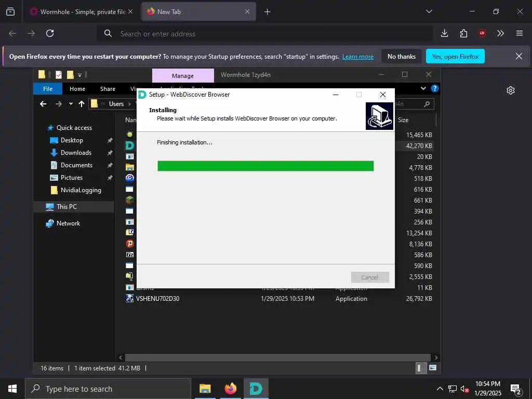Click Learn more link in notification bar
Viewport: 532px width, 399px height.
click(358, 57)
